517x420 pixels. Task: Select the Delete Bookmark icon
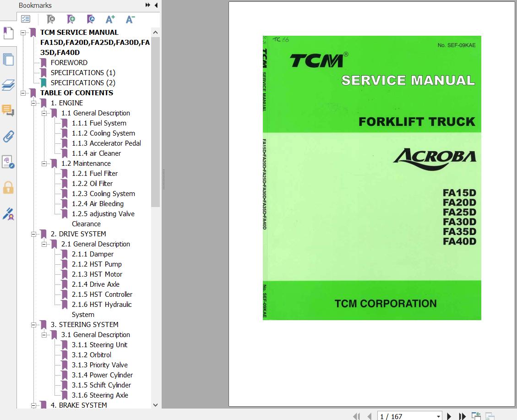pos(50,19)
